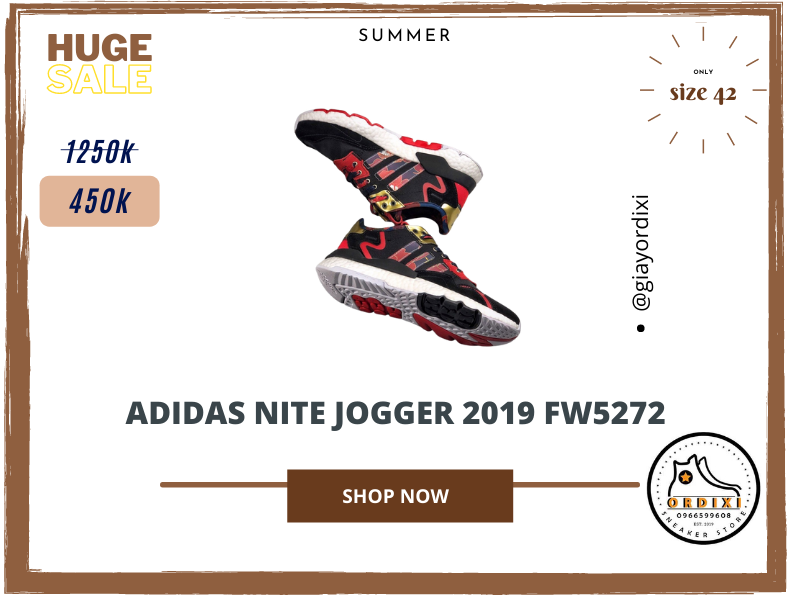The width and height of the screenshot is (800, 600).
Task: Click the word SALE in yellow outline
Action: coord(99,79)
